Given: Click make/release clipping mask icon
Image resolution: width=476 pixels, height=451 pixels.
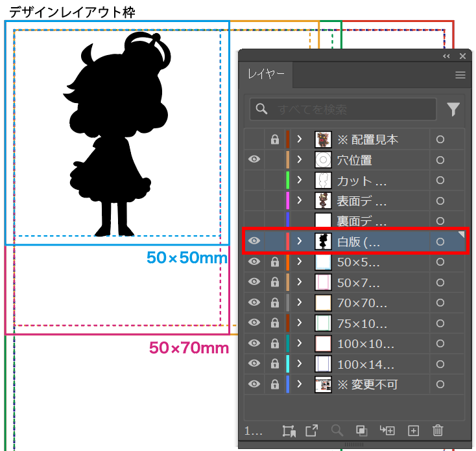Looking at the screenshot, I should coord(361,430).
